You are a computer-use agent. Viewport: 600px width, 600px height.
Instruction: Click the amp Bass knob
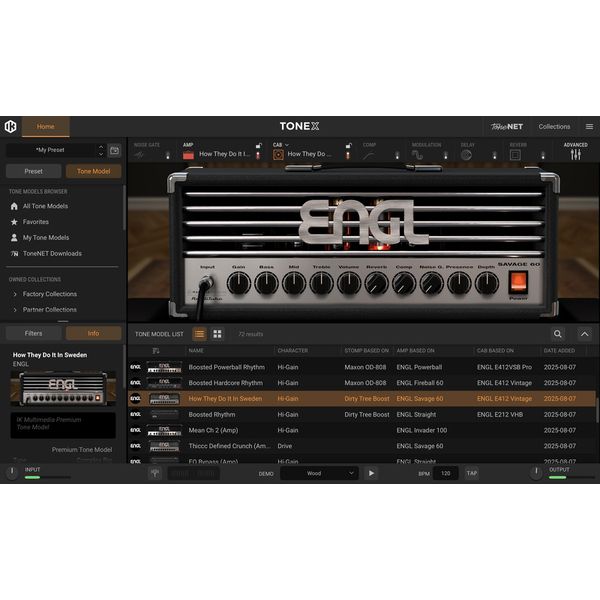(x=266, y=284)
